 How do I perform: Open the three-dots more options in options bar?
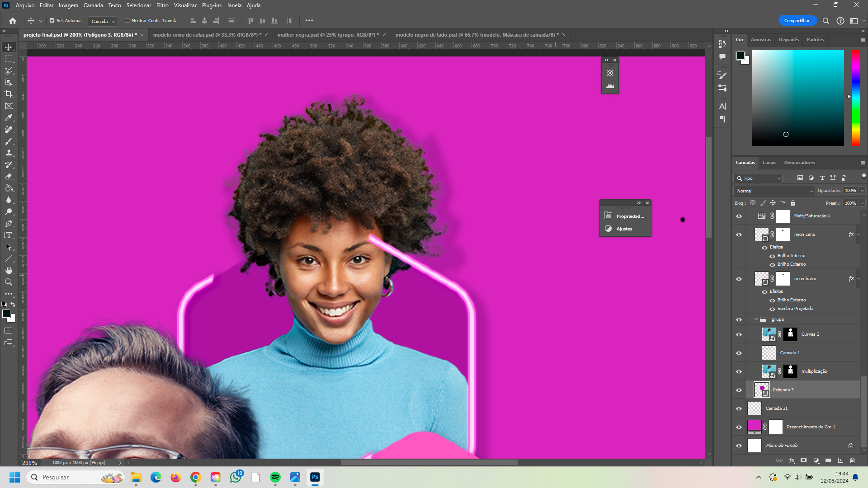tap(309, 20)
